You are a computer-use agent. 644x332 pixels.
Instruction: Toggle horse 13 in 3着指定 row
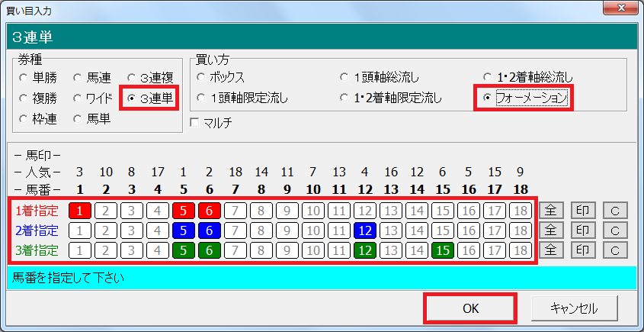(390, 250)
